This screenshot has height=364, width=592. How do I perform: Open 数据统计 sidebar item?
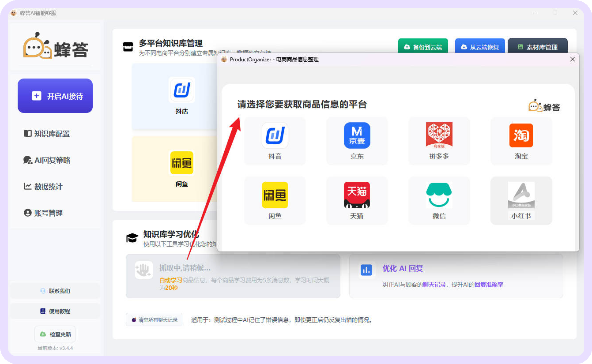[49, 187]
